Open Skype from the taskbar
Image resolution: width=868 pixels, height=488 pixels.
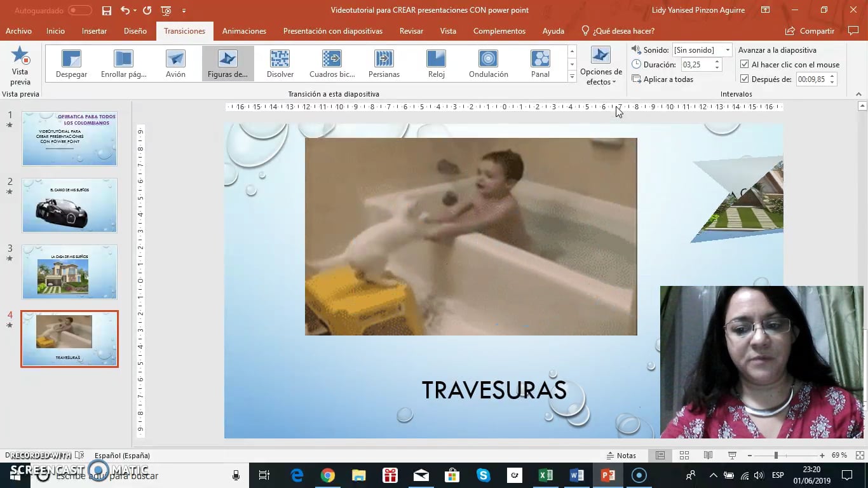pos(483,475)
